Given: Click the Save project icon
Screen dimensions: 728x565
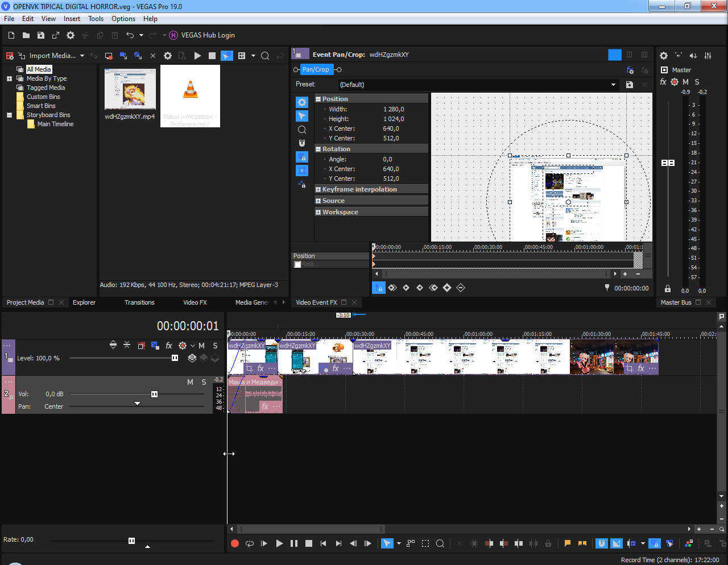Looking at the screenshot, I should click(x=41, y=35).
